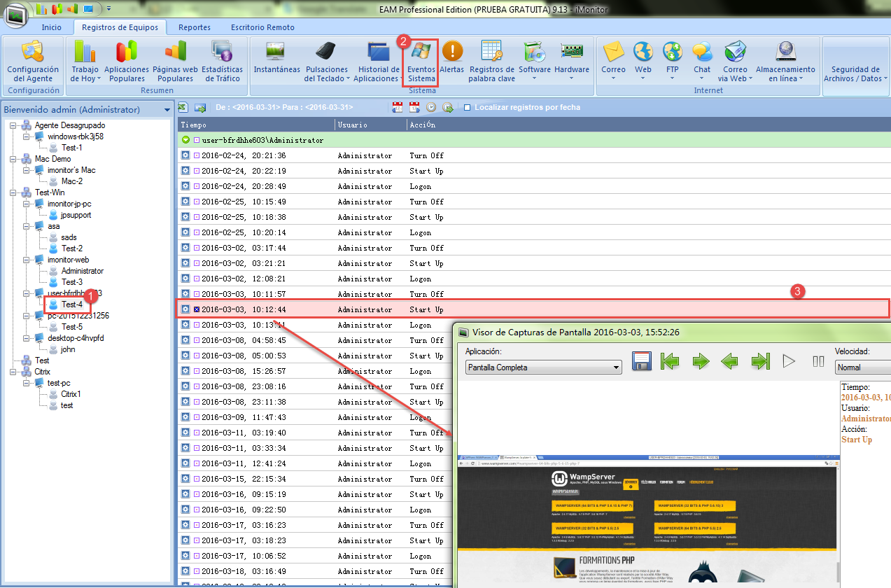Sort by the Tiempo column header
891x588 pixels.
click(255, 125)
